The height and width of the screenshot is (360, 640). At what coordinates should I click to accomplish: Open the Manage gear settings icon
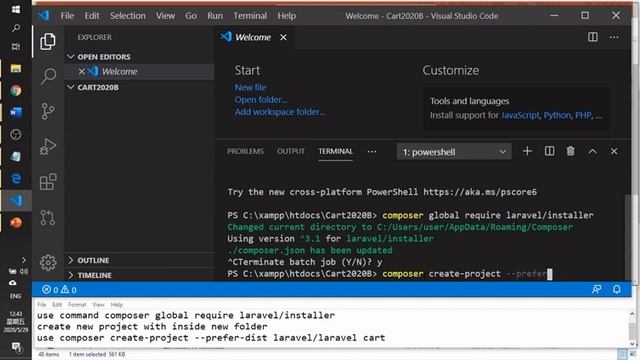48,262
